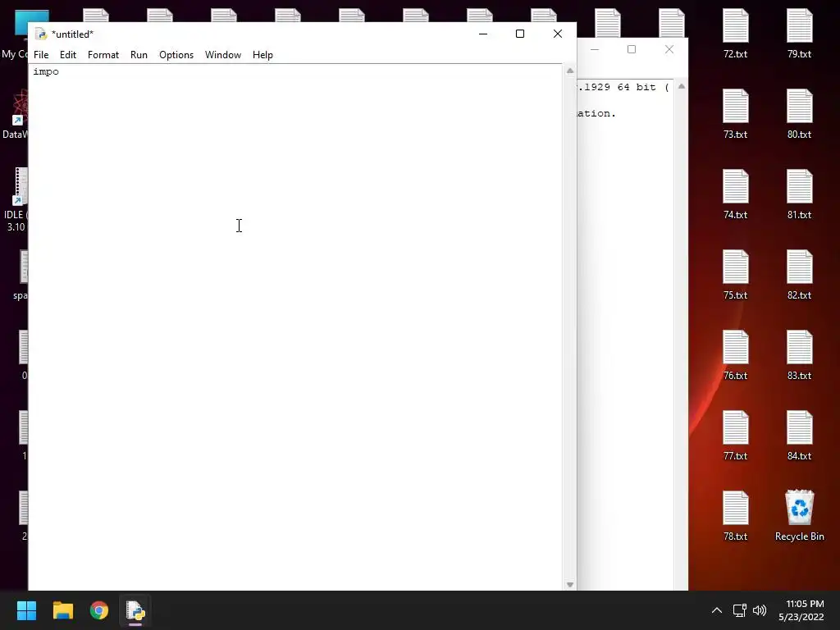Open the Windows Start menu
The width and height of the screenshot is (840, 630).
[x=26, y=610]
